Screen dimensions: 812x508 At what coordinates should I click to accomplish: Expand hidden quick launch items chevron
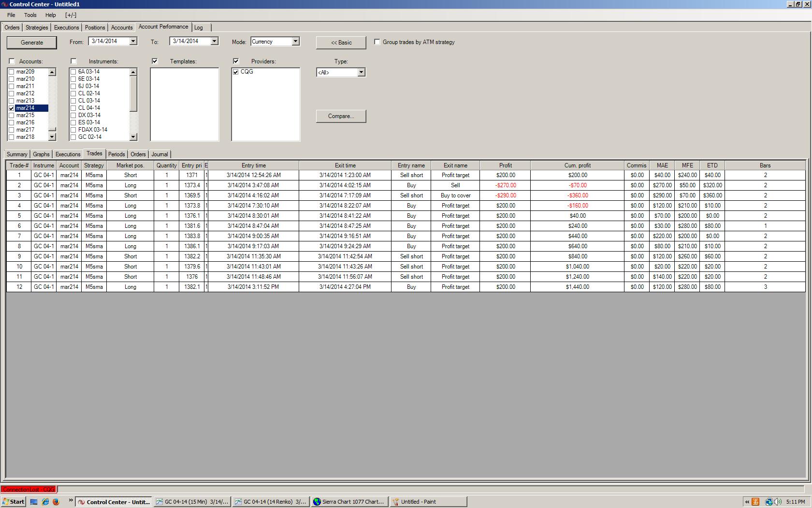pos(71,501)
